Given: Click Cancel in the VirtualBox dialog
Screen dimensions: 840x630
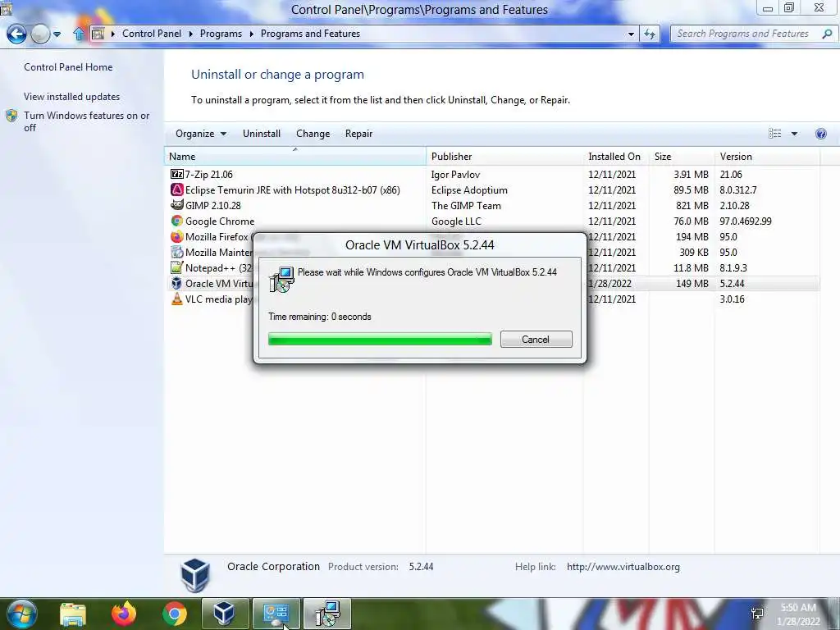Looking at the screenshot, I should pyautogui.click(x=536, y=339).
